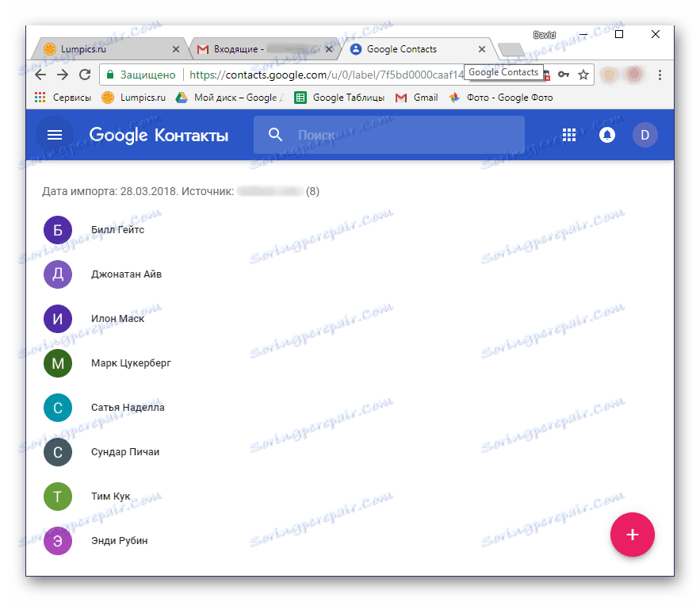Click avatar С of Сатья Наделла
Viewport: 700px width, 602px height.
(x=58, y=408)
